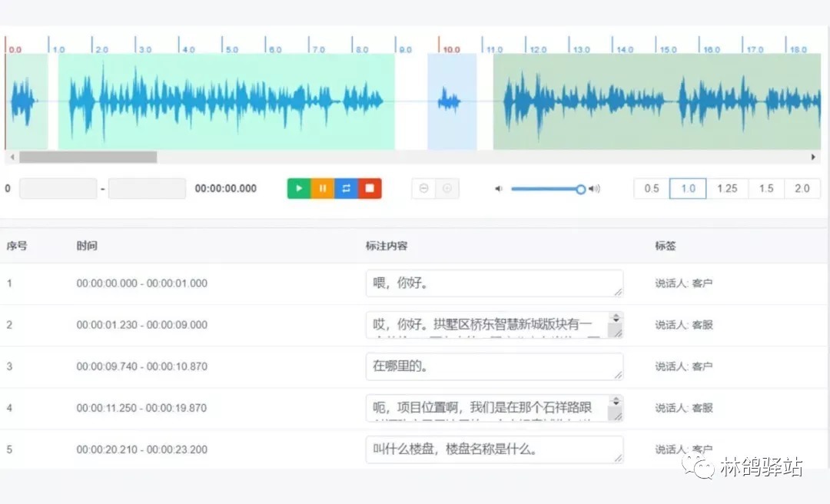Screen dimensions: 830x504
Task: Set playback speed to 1.5
Action: point(765,188)
